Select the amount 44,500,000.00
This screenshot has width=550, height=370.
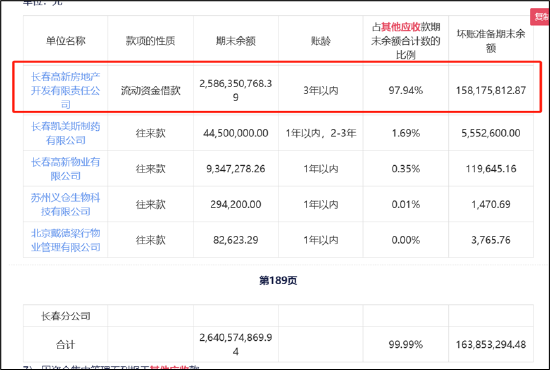(236, 133)
